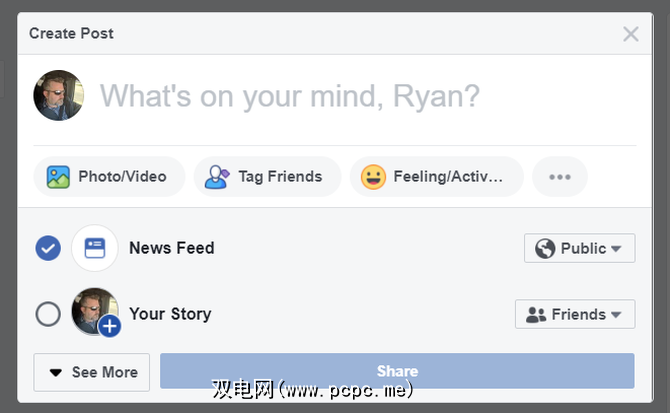The image size is (670, 413).
Task: Click the Your Story profile thumbnail
Action: 92,310
